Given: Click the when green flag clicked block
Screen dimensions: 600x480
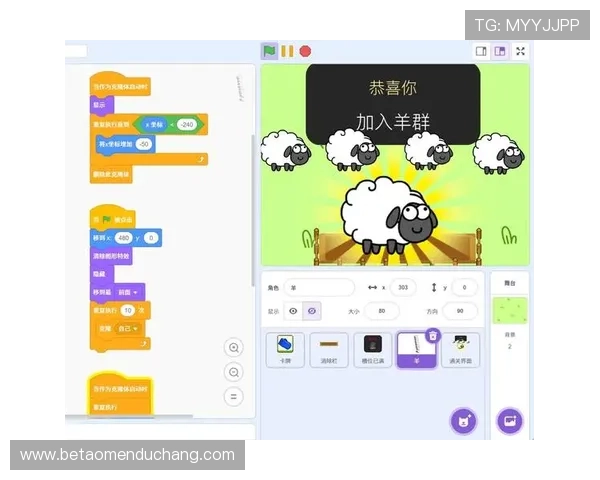Looking at the screenshot, I should click(112, 218).
